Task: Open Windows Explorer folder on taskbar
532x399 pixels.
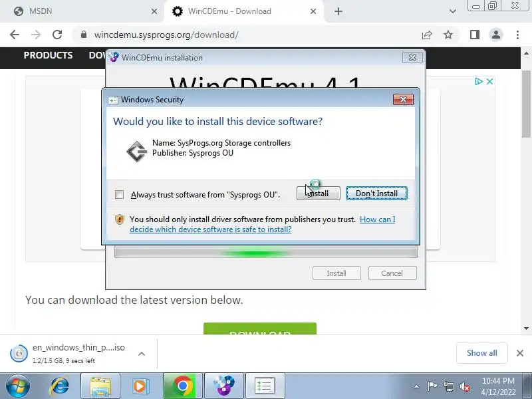Action: click(100, 386)
